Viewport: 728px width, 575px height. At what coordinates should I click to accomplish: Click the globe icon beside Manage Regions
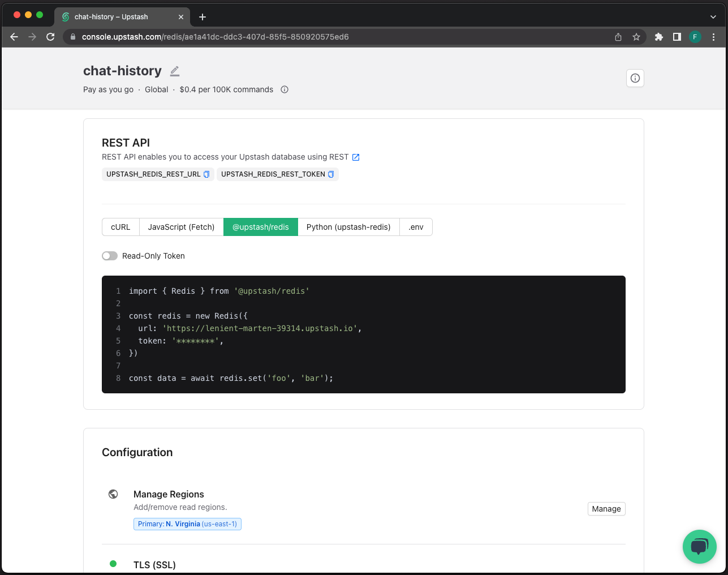[113, 494]
